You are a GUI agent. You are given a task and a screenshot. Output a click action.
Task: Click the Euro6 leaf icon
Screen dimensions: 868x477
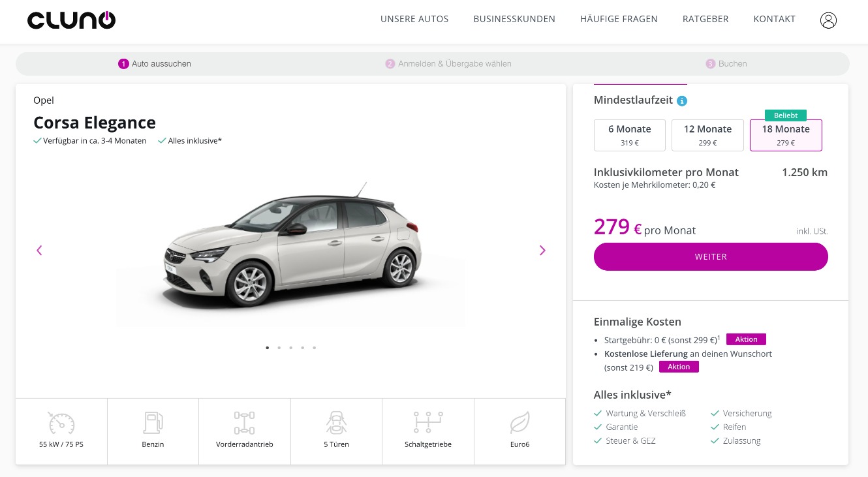tap(519, 423)
